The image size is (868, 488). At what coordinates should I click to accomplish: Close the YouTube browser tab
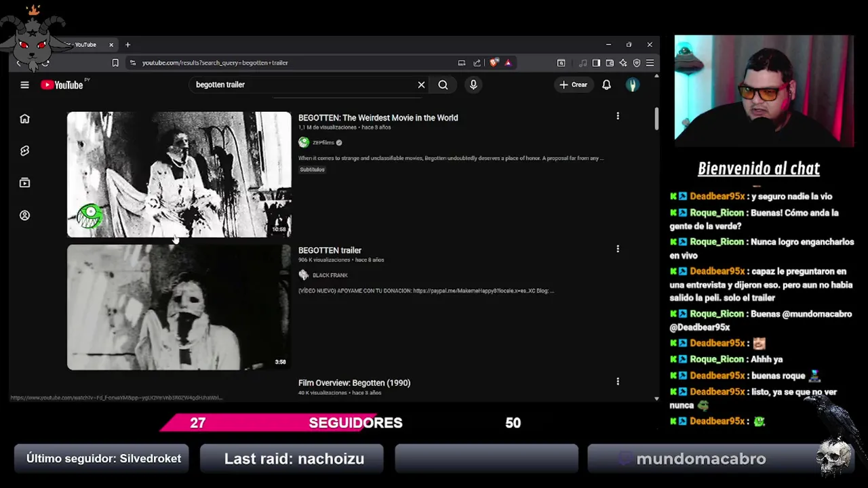[111, 45]
